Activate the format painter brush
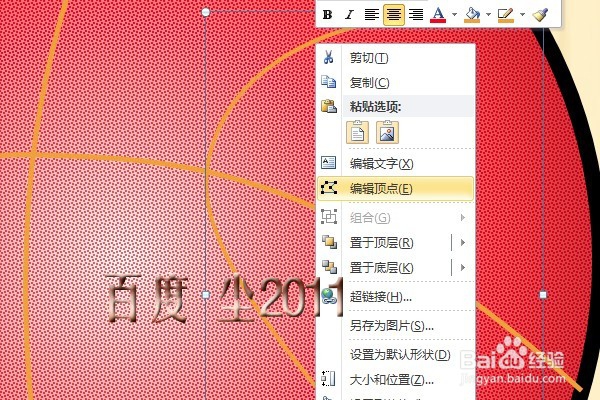 tap(540, 15)
